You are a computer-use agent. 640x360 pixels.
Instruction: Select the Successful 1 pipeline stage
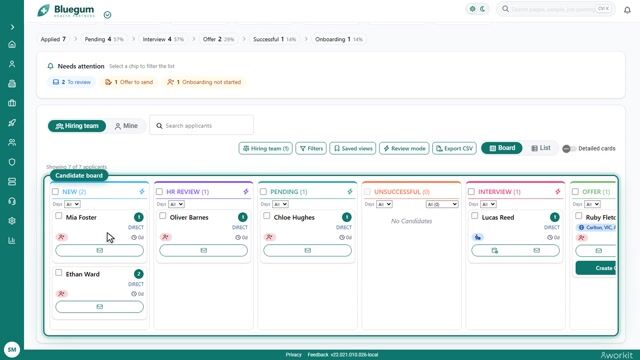pyautogui.click(x=274, y=39)
